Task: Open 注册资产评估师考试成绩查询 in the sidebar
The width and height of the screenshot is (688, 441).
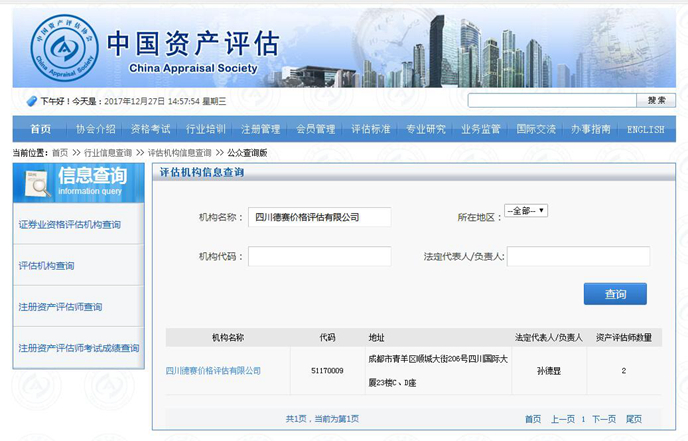Action: click(x=79, y=348)
